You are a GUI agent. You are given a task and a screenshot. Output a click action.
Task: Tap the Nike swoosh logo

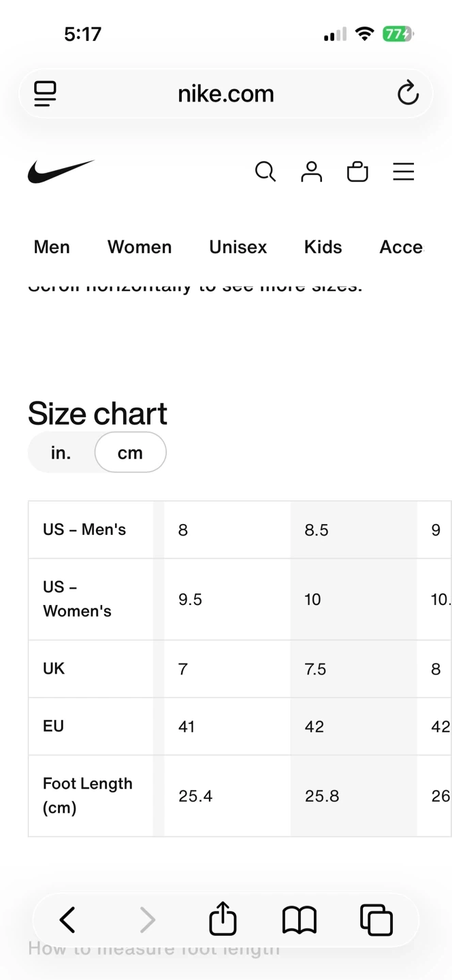(61, 171)
